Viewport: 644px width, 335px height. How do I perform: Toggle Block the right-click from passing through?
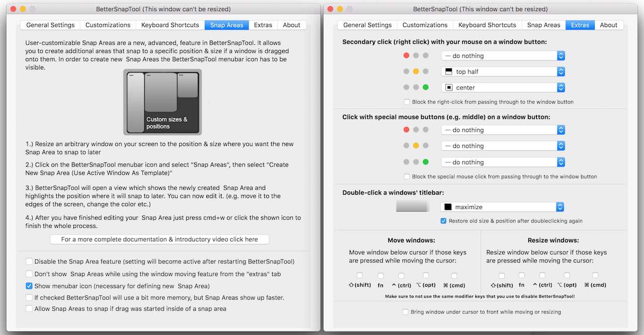click(407, 102)
